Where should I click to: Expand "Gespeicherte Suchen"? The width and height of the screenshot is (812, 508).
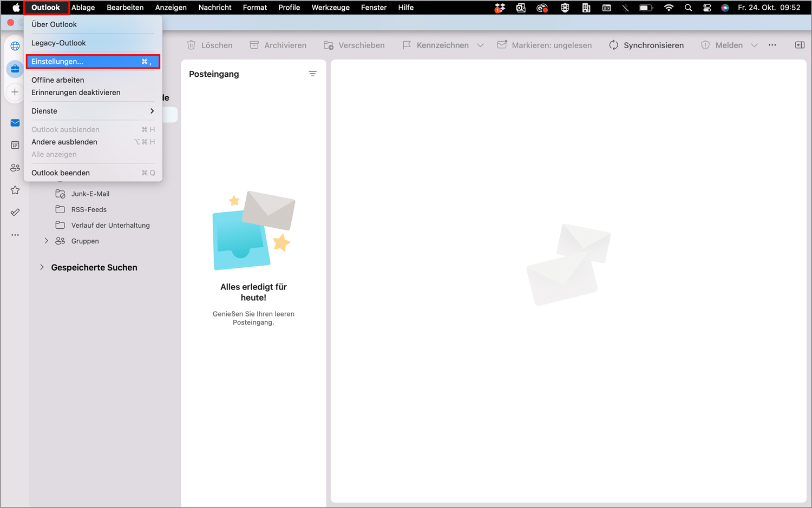(42, 267)
